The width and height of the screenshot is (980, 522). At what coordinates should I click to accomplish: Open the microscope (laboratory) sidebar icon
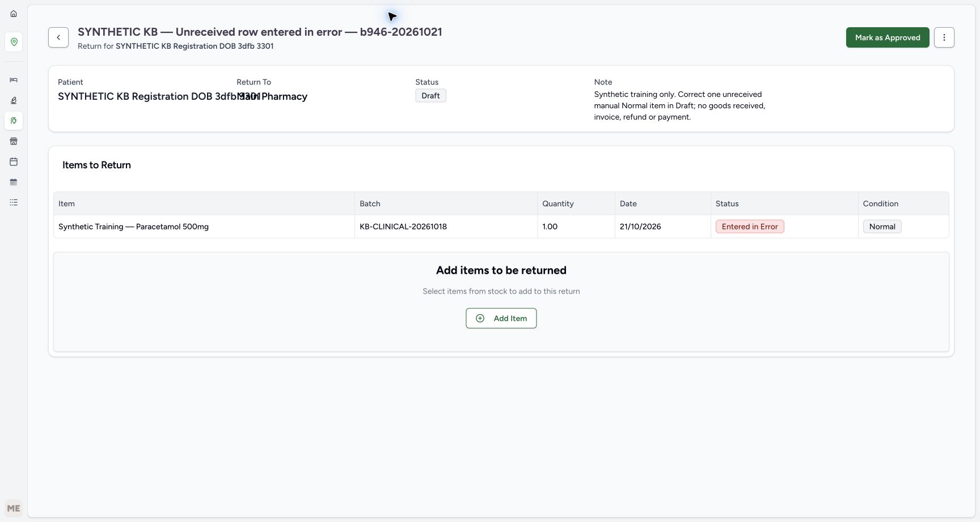click(14, 100)
